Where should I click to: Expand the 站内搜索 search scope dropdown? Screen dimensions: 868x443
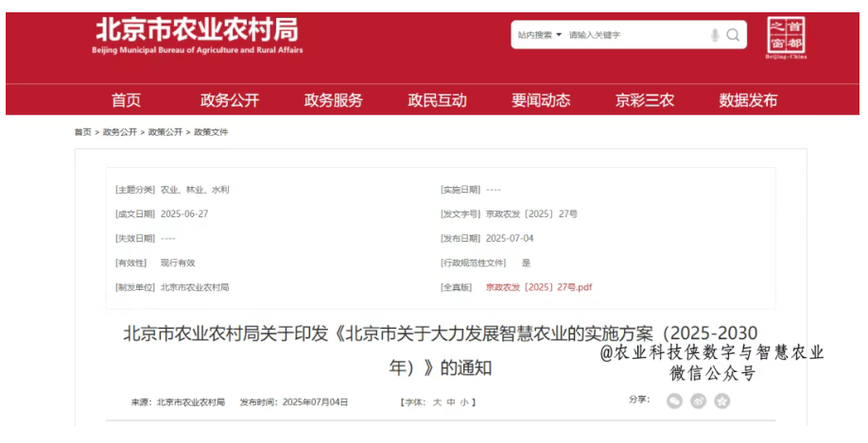tap(539, 35)
